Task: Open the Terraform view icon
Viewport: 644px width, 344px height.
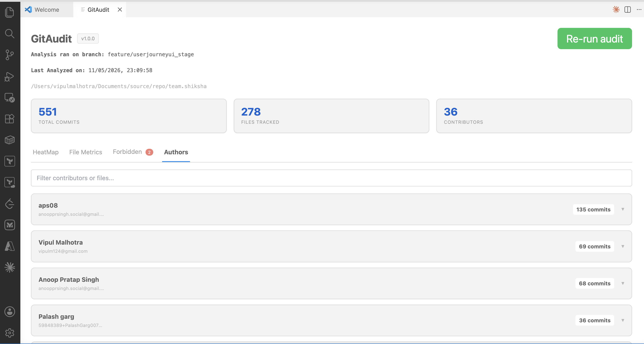Action: 10,161
